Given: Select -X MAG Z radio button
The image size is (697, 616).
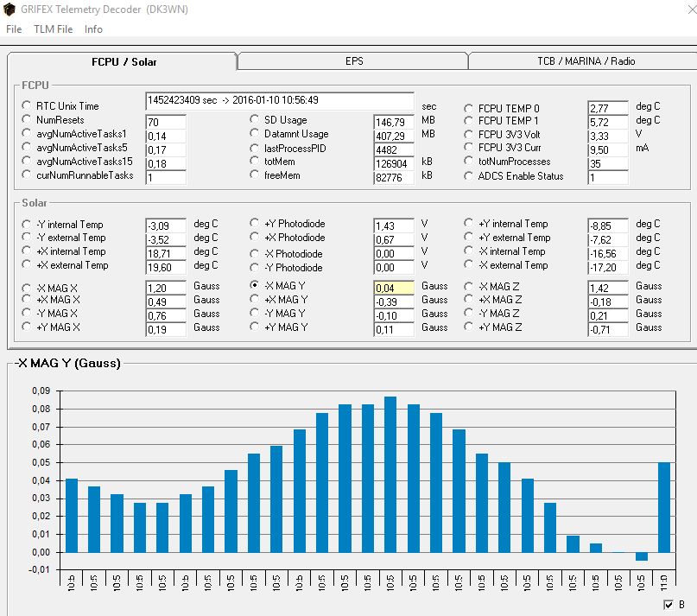Looking at the screenshot, I should tap(468, 287).
